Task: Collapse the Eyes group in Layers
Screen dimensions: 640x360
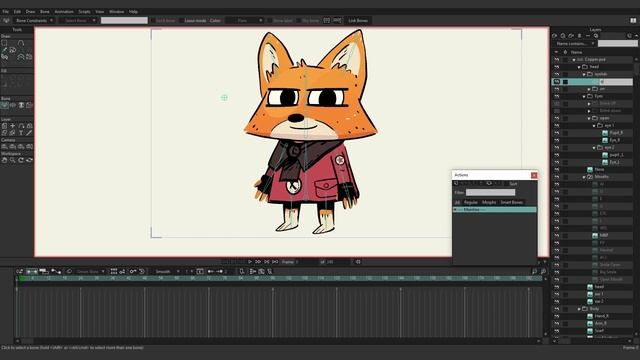Action: [584, 96]
